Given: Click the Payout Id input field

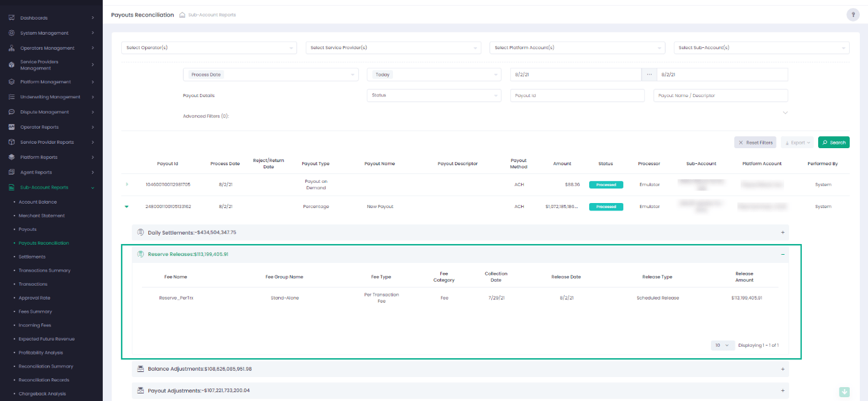Looking at the screenshot, I should tap(577, 95).
